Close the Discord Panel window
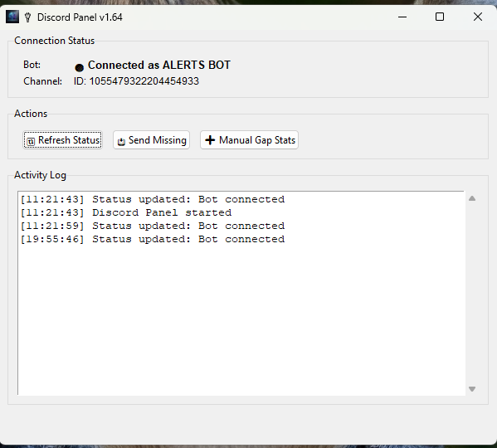497x448 pixels. (x=478, y=17)
